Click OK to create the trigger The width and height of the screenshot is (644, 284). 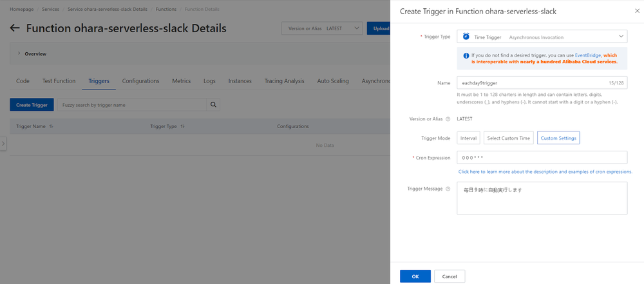coord(415,276)
